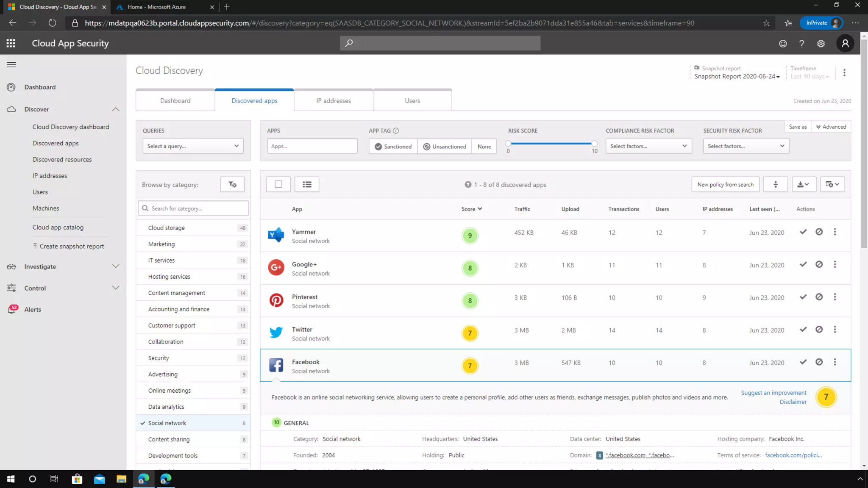Toggle the Unsanctioned app tag filter
Viewport: 868px width, 488px height.
(444, 146)
